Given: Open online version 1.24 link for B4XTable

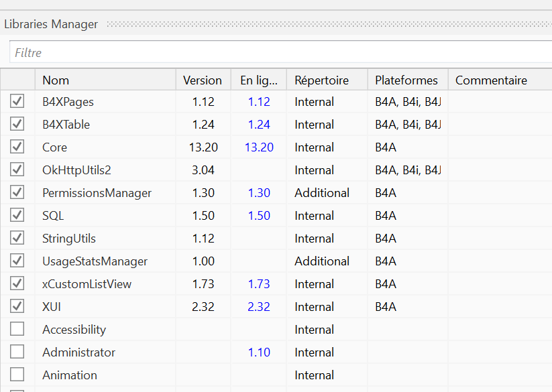Looking at the screenshot, I should (259, 125).
